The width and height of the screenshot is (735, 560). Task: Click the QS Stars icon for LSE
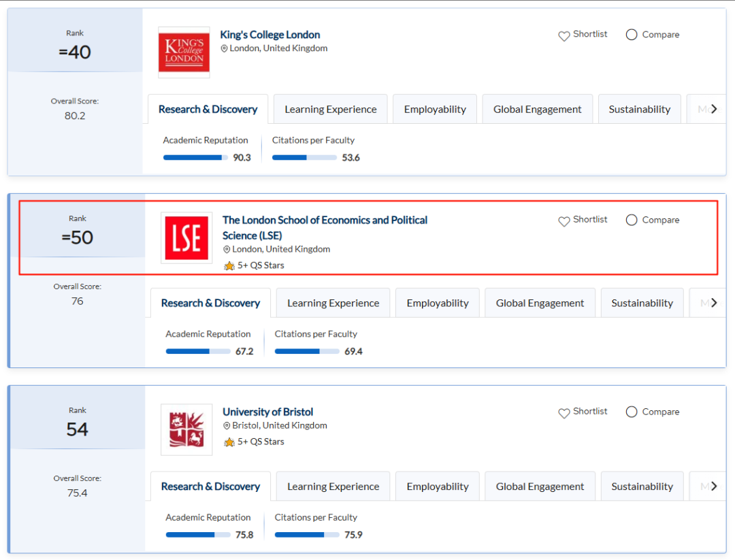coord(229,265)
